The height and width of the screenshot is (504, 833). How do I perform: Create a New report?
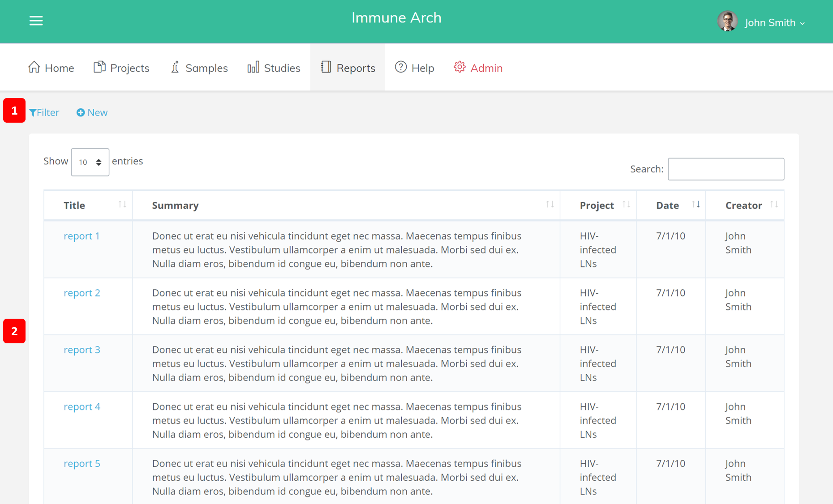pos(92,112)
